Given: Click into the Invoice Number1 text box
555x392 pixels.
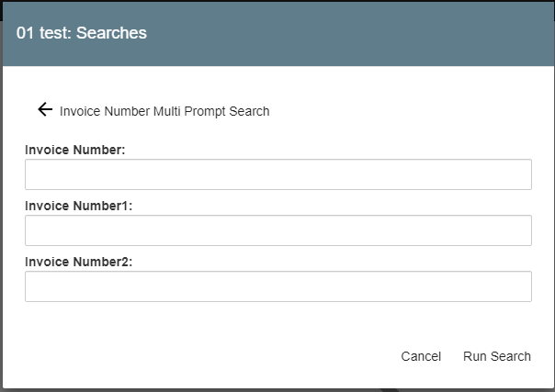Looking at the screenshot, I should (277, 230).
